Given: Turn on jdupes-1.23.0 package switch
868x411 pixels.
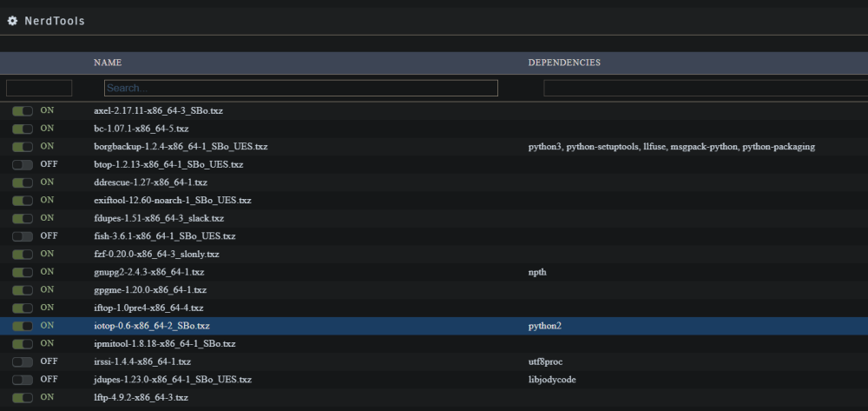Looking at the screenshot, I should pyautogui.click(x=23, y=380).
